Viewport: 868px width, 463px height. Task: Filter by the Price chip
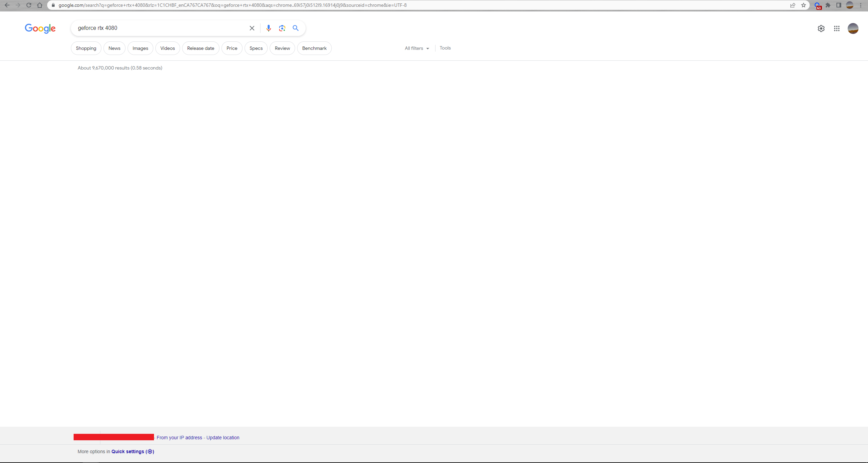[x=232, y=48]
